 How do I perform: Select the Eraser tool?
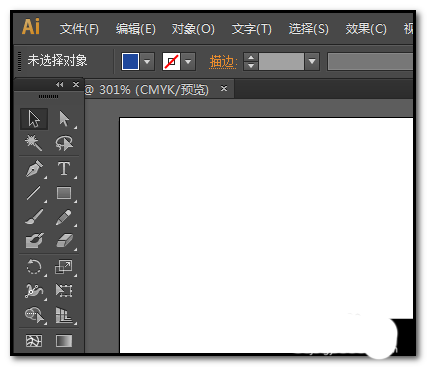tap(64, 241)
